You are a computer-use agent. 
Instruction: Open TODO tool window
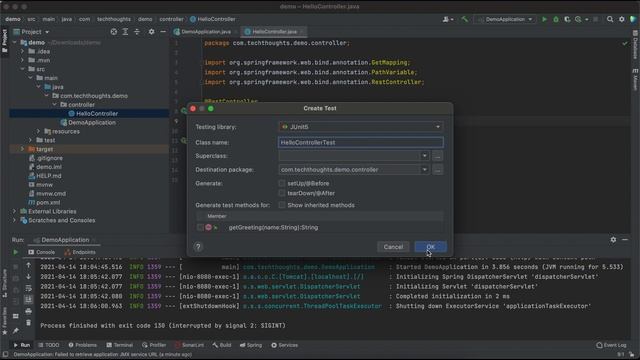click(49, 345)
